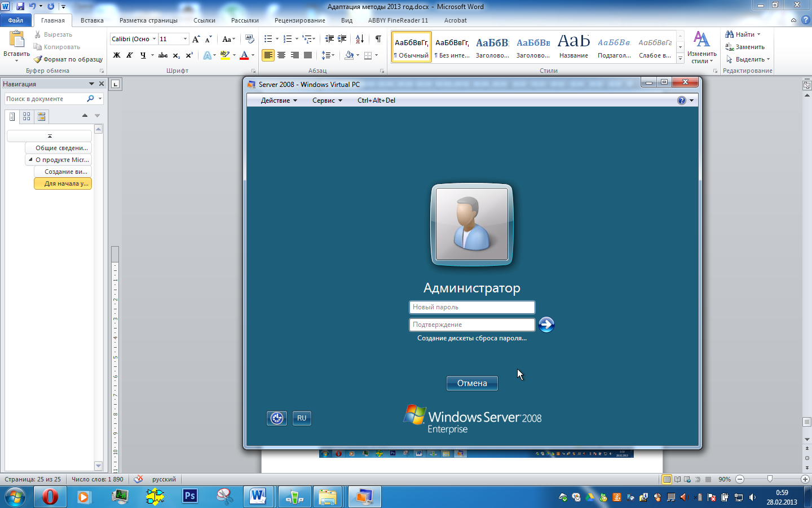Open the Действие menu in Virtual PC
The width and height of the screenshot is (812, 508).
(x=279, y=100)
